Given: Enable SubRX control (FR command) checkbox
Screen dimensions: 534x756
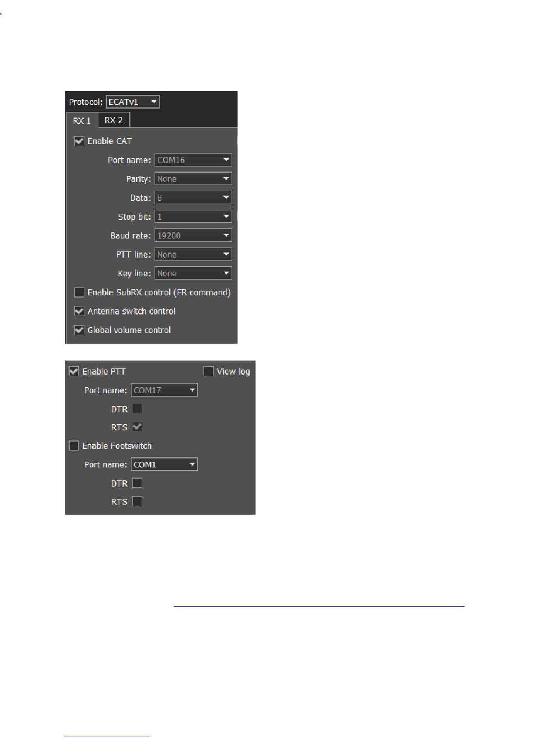Looking at the screenshot, I should click(x=79, y=292).
